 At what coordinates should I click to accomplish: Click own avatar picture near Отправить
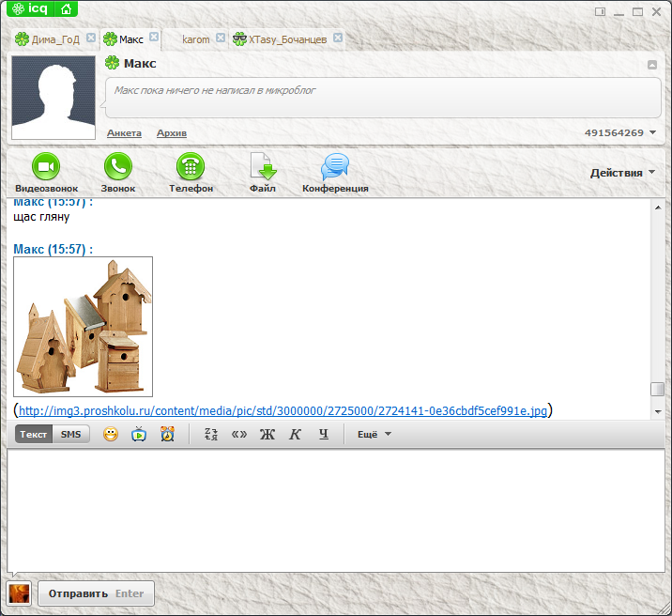point(20,593)
